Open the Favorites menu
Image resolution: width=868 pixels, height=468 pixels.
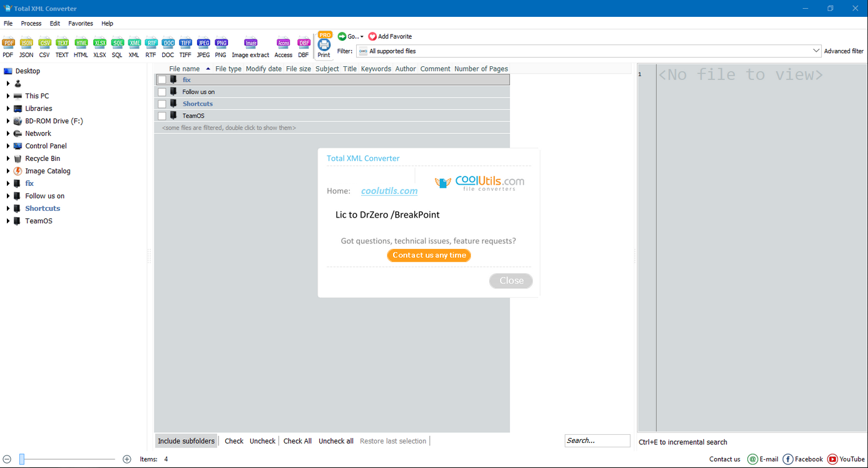(81, 23)
